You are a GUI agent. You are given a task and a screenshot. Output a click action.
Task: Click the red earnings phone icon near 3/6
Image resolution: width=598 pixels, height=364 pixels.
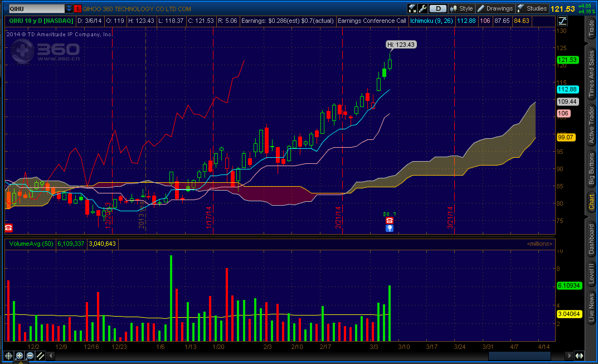coord(390,221)
